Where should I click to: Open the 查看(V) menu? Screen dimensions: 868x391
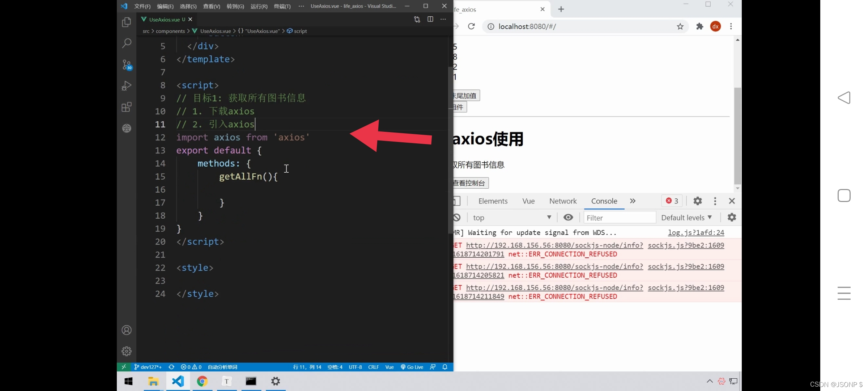tap(212, 6)
